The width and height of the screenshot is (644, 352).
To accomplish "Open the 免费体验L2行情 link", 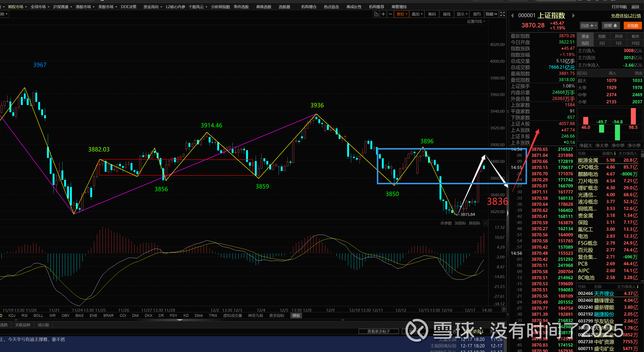I will pyautogui.click(x=626, y=15).
